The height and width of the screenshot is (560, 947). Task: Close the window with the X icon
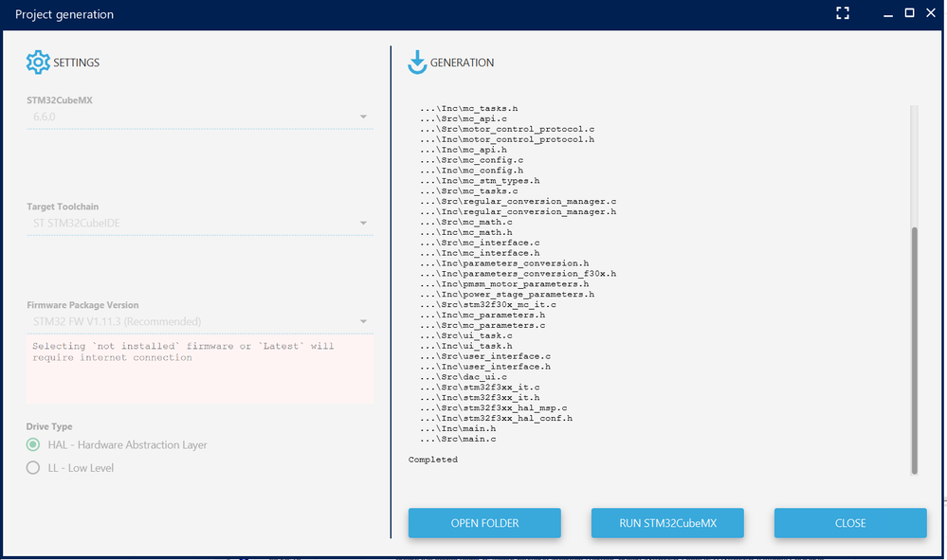tap(931, 12)
